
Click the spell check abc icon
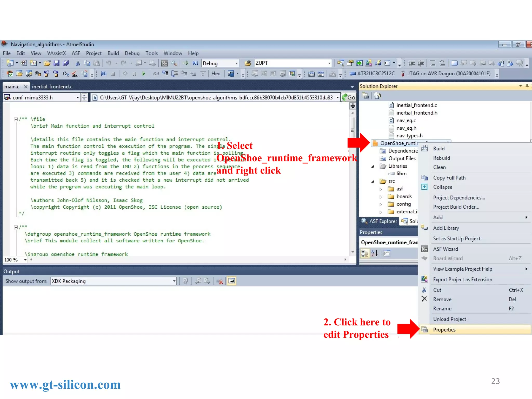(x=75, y=74)
